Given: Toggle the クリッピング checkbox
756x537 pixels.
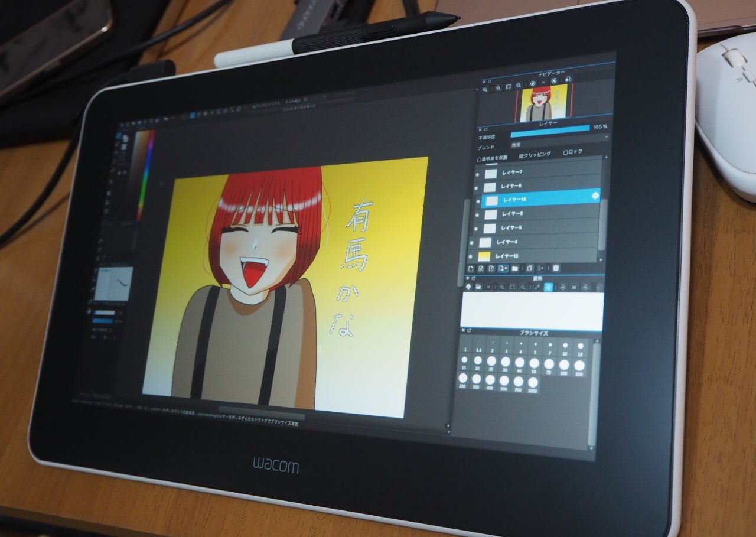Looking at the screenshot, I should (x=520, y=155).
